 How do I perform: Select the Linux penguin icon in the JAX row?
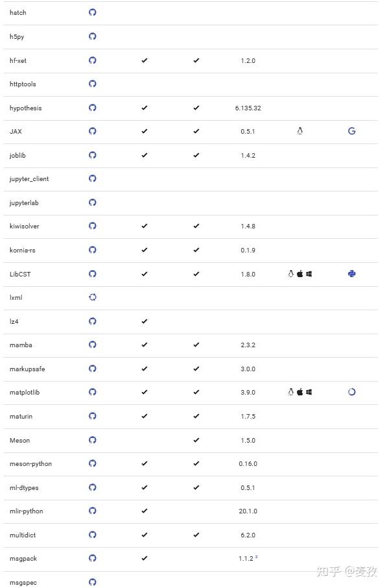pyautogui.click(x=299, y=131)
